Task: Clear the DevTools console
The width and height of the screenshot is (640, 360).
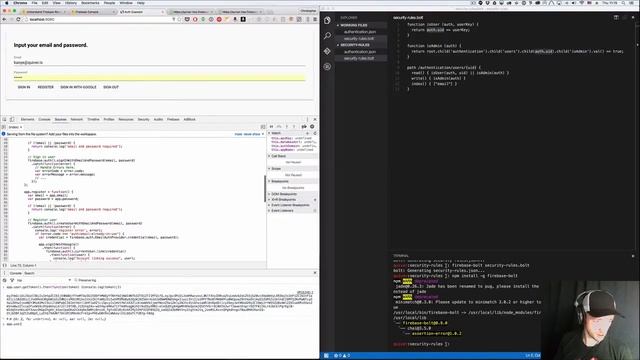Action: [4, 280]
